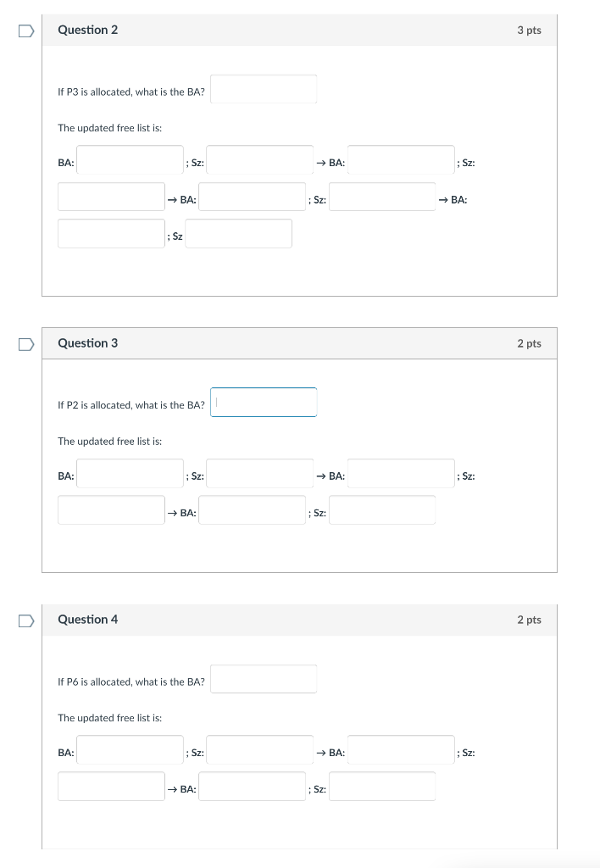Image resolution: width=600 pixels, height=868 pixels.
Task: Flag Question 2 for review
Action: (26, 31)
